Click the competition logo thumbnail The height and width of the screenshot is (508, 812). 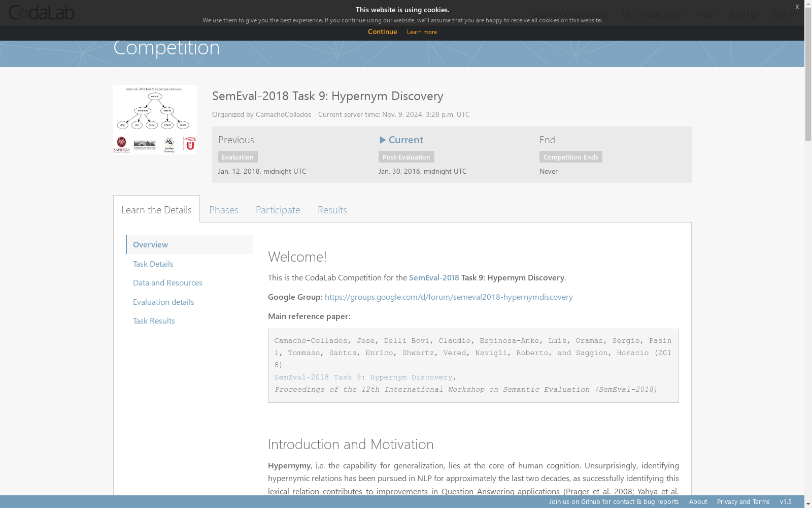(155, 119)
